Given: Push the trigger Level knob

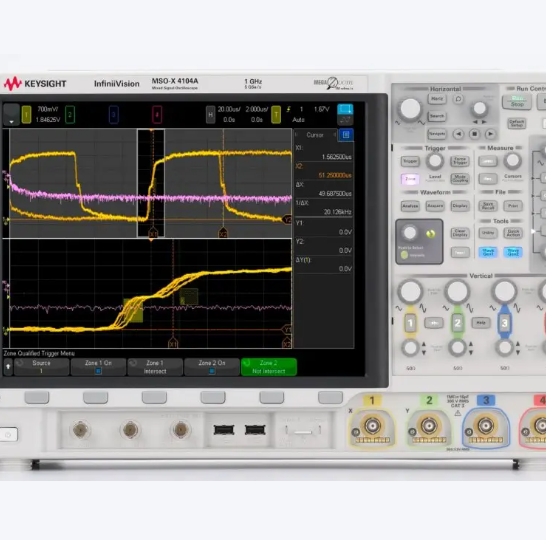Looking at the screenshot, I should point(435,161).
